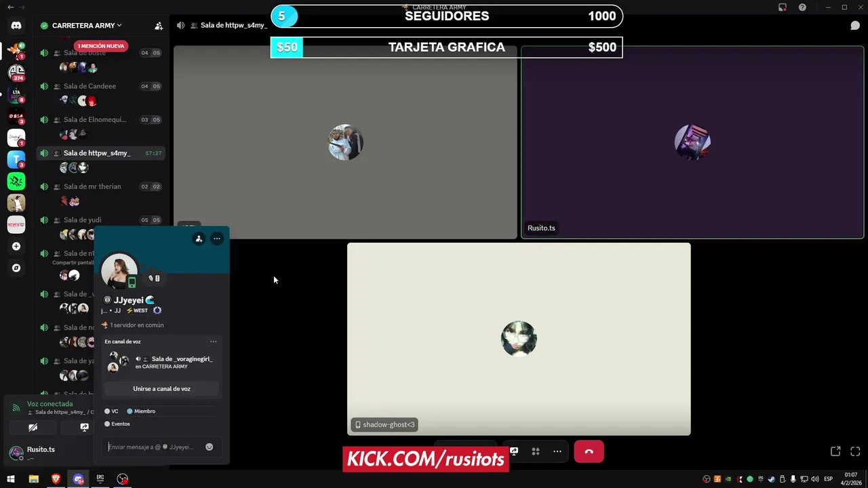The height and width of the screenshot is (488, 868).
Task: Open Discover servers compass icon
Action: pos(16,268)
